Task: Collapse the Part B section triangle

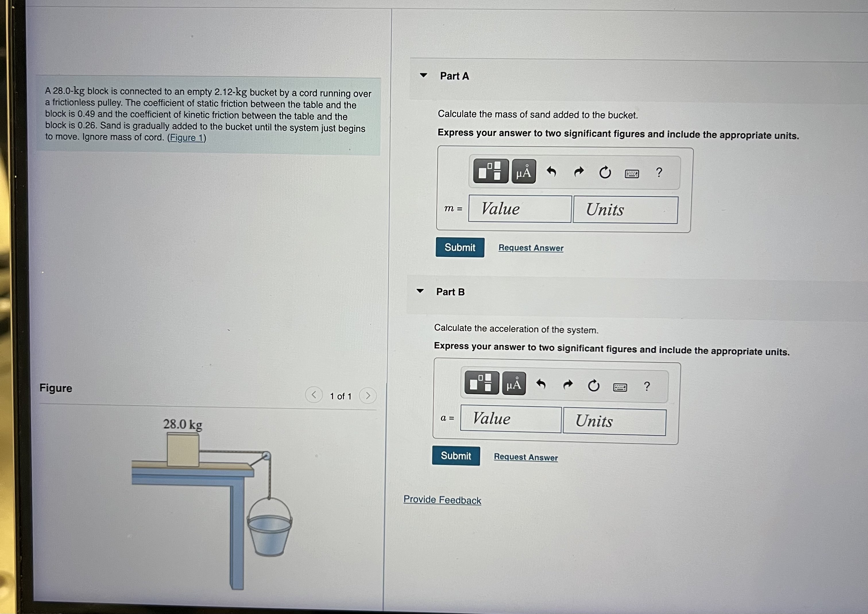Action: 420,291
